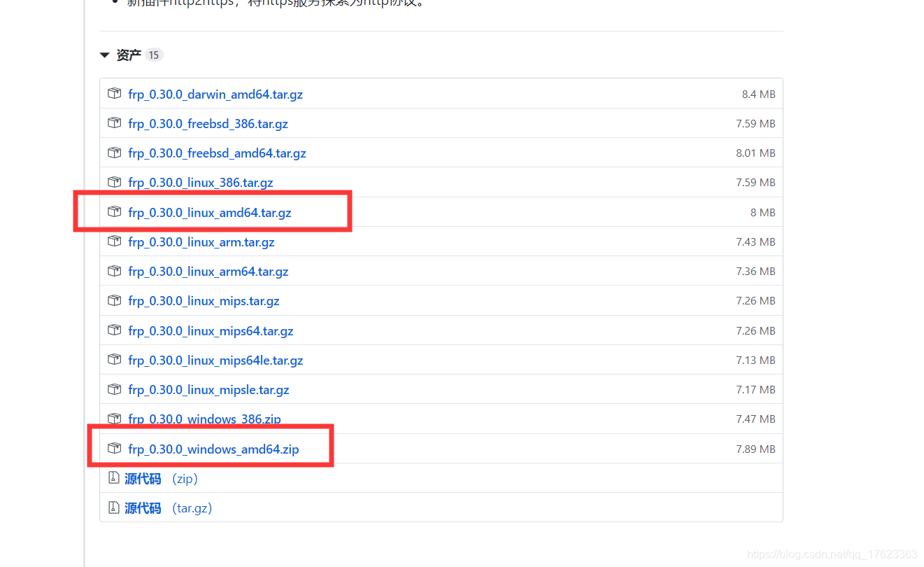Click the 7.89 MB size text
Viewport: 924px width, 567px height.
(755, 449)
